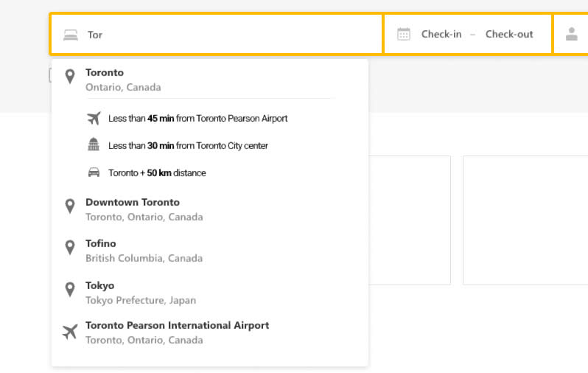Filter by 45 min from Toronto Pearson Airport
588x373 pixels.
pyautogui.click(x=197, y=119)
